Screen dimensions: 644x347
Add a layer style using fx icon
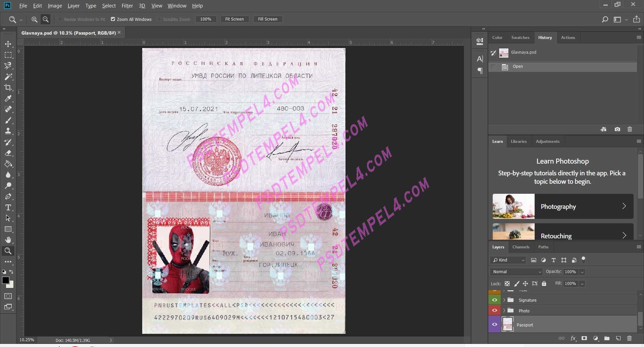point(573,339)
